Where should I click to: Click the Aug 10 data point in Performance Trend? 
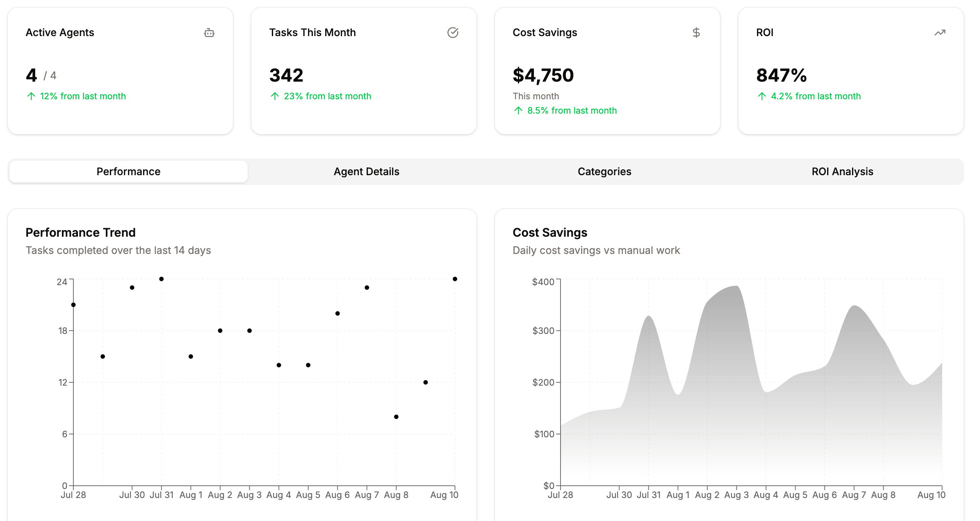click(x=455, y=279)
